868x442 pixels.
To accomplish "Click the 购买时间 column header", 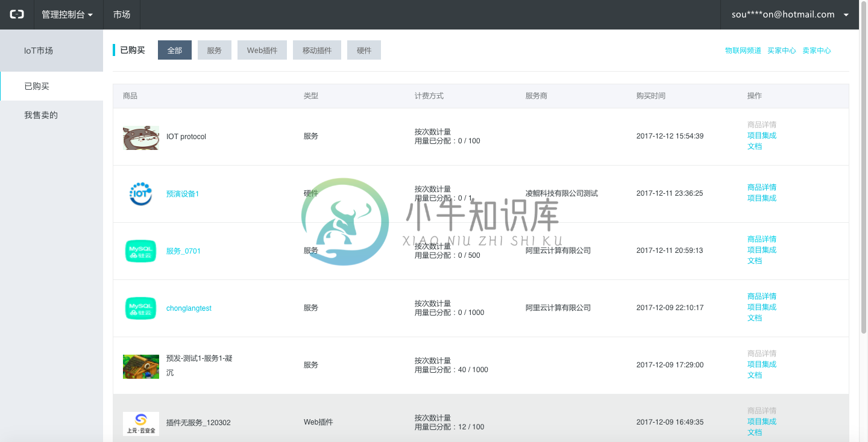I will [651, 96].
